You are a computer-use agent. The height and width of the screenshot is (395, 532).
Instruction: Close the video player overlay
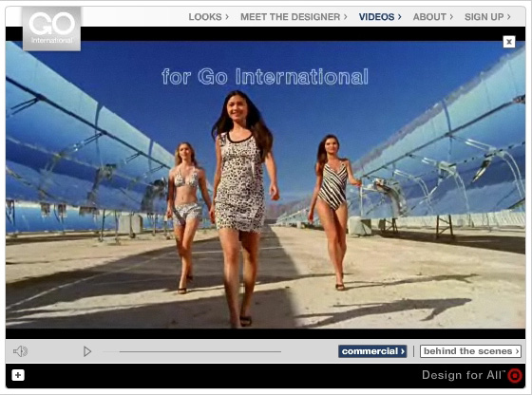(509, 42)
